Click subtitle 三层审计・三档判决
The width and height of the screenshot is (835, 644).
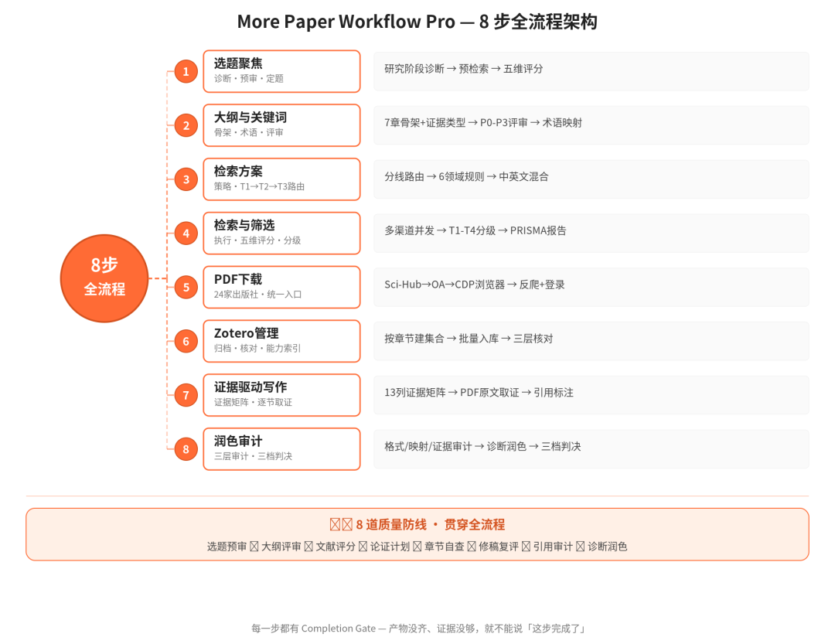pyautogui.click(x=253, y=456)
